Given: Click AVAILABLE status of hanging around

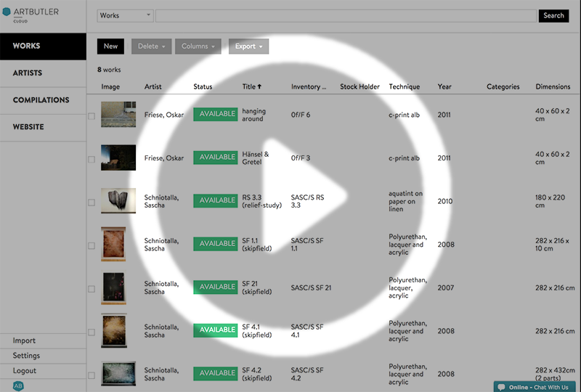Looking at the screenshot, I should [215, 114].
